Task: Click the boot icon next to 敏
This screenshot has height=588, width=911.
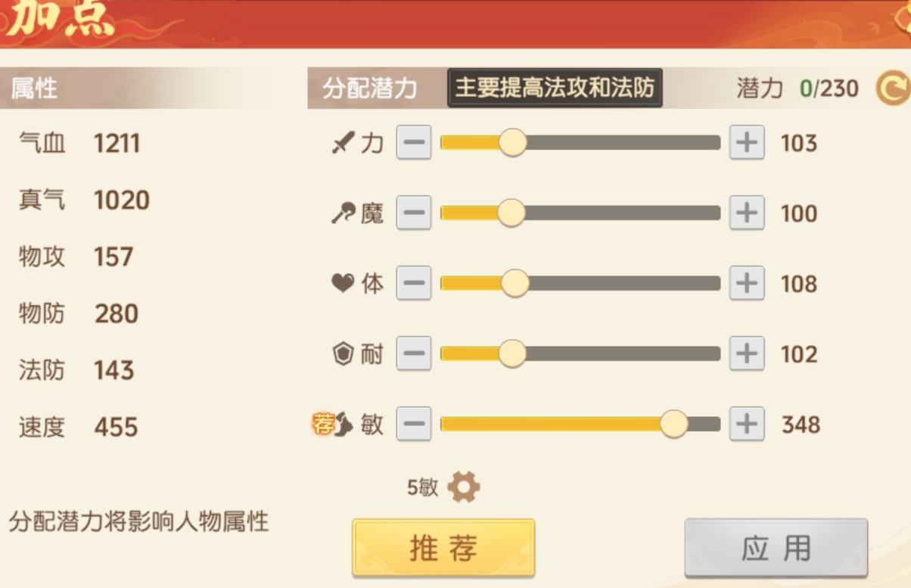Action: point(345,425)
